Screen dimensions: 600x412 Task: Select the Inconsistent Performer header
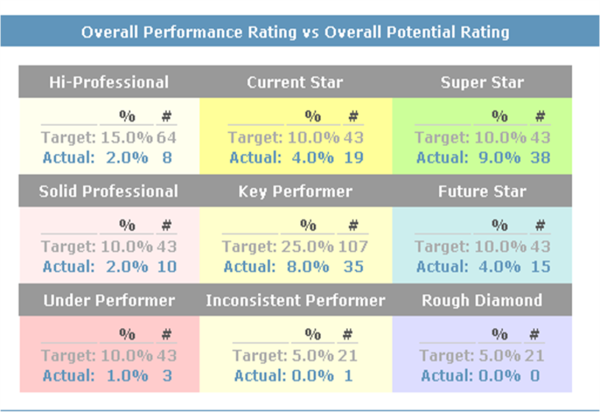point(295,300)
